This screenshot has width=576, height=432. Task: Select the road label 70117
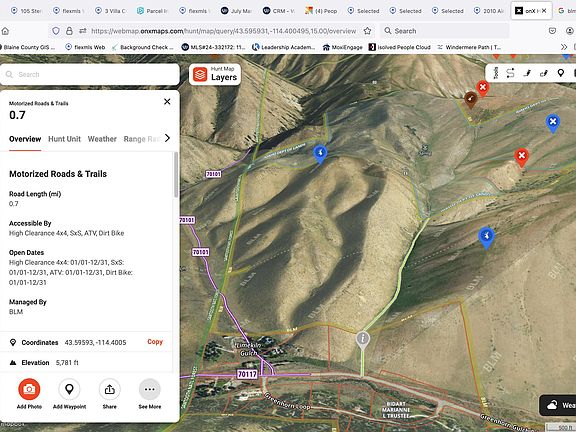(247, 374)
